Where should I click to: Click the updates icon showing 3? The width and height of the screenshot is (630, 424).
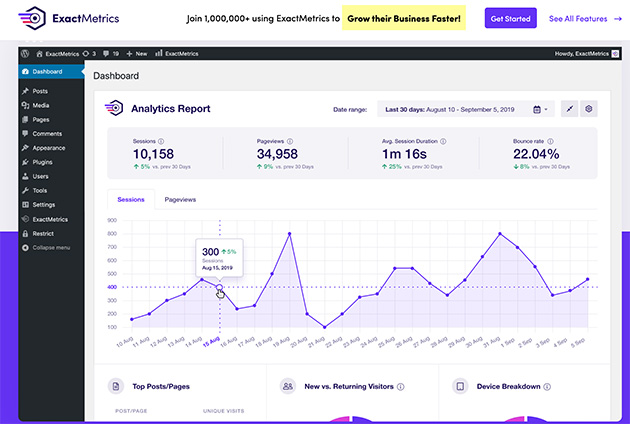[x=89, y=53]
